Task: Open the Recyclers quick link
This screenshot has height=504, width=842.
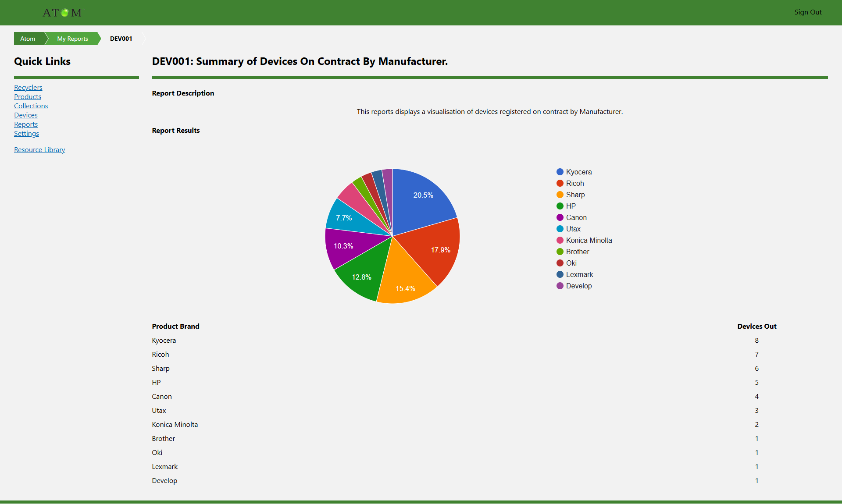Action: pyautogui.click(x=28, y=88)
